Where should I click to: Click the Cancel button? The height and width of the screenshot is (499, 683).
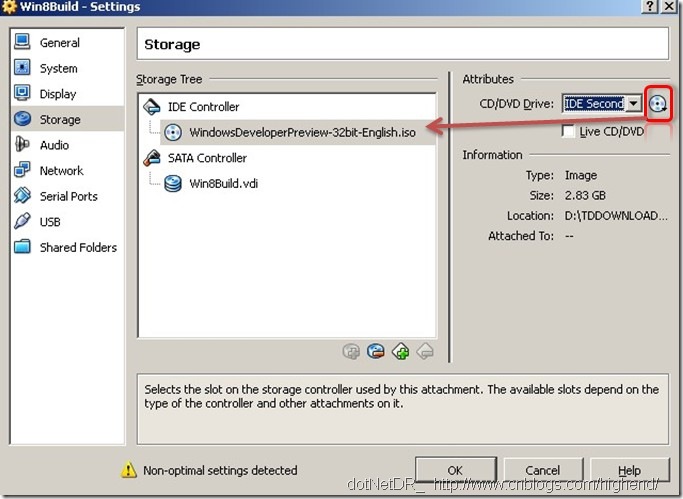[543, 470]
